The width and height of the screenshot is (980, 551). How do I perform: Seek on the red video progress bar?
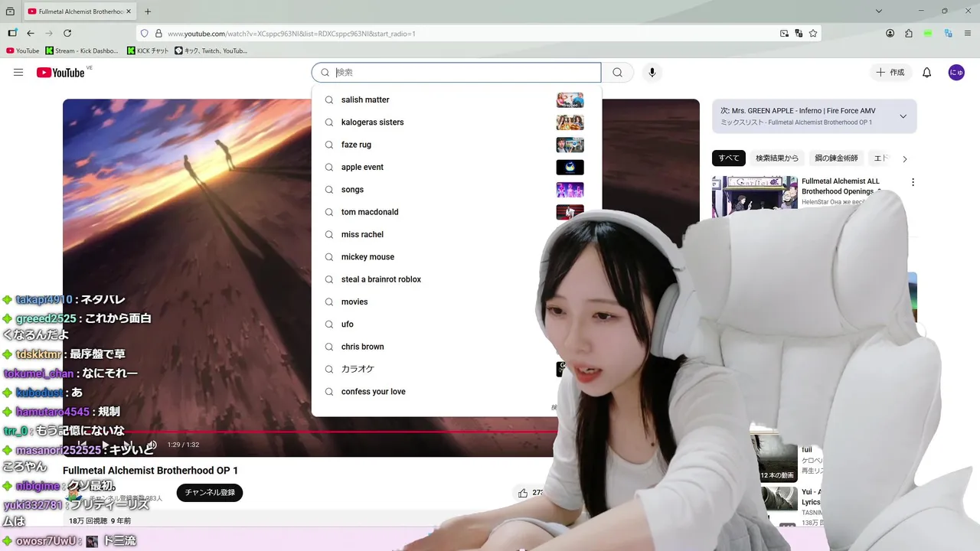[x=310, y=432]
